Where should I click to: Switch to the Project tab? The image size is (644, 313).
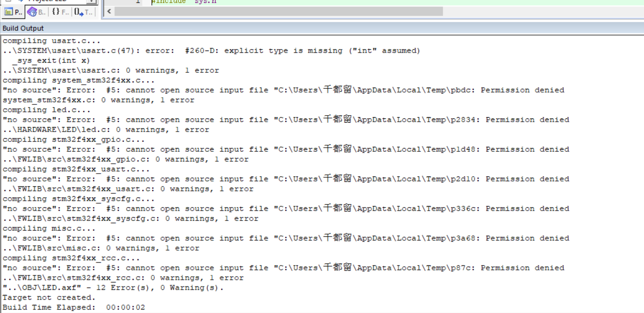13,12
